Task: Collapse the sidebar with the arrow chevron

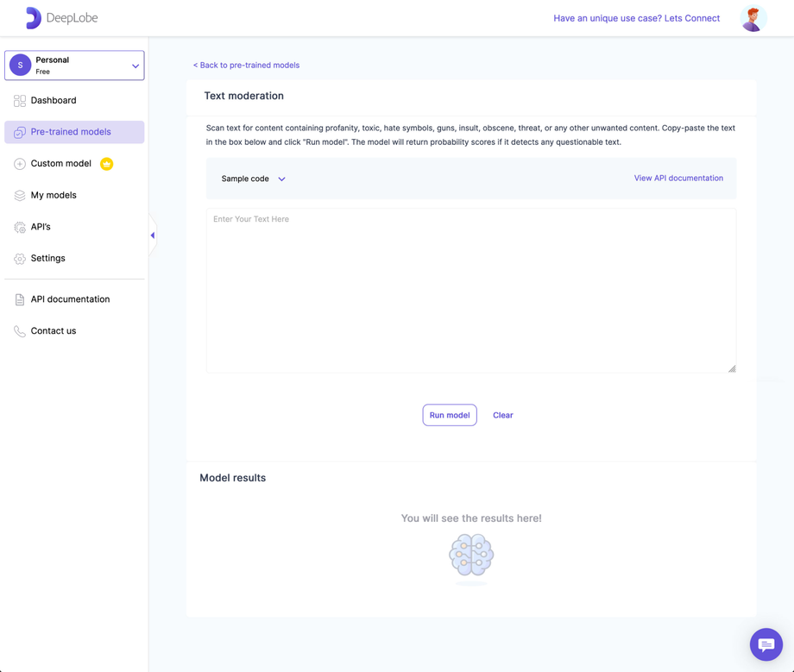Action: coord(152,234)
